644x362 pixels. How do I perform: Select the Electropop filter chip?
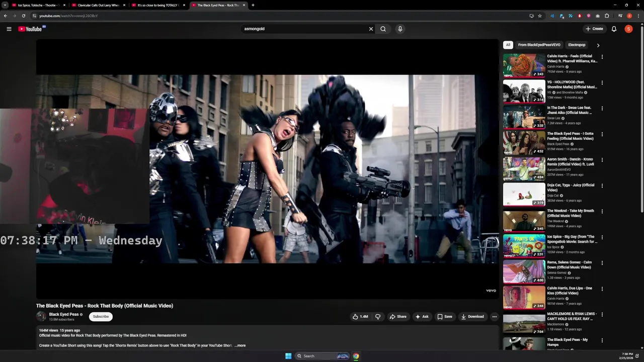[577, 45]
